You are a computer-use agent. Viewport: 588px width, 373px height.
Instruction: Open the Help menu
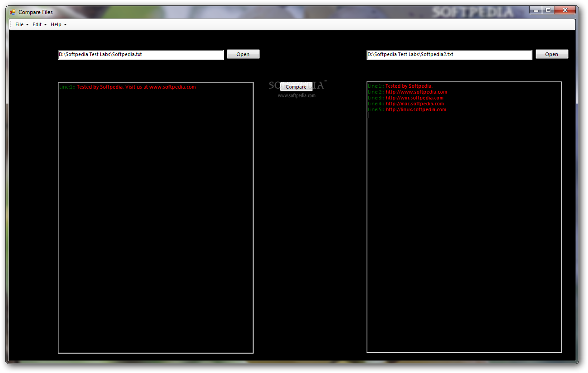coord(58,24)
